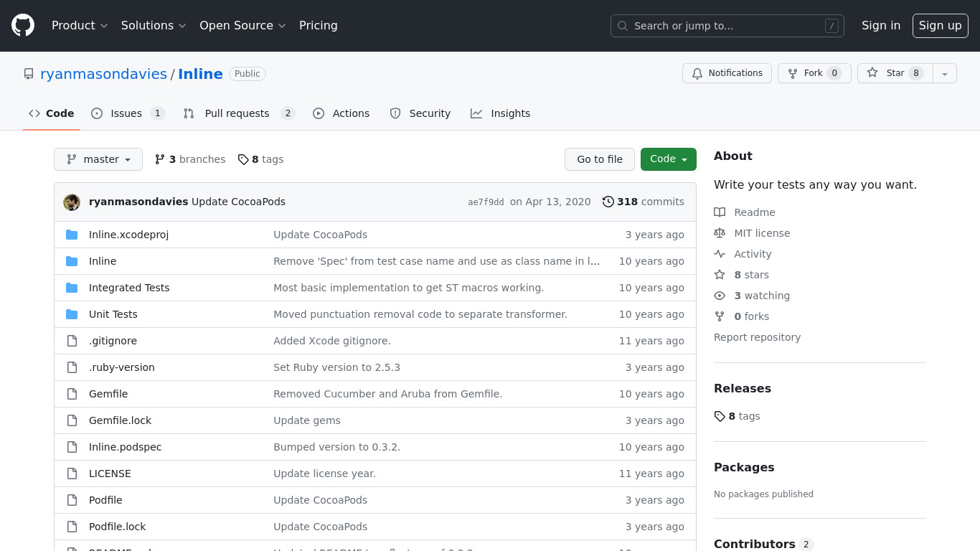Open the ryanmasondavies owner link
Screen dimensions: 980x551
103,74
